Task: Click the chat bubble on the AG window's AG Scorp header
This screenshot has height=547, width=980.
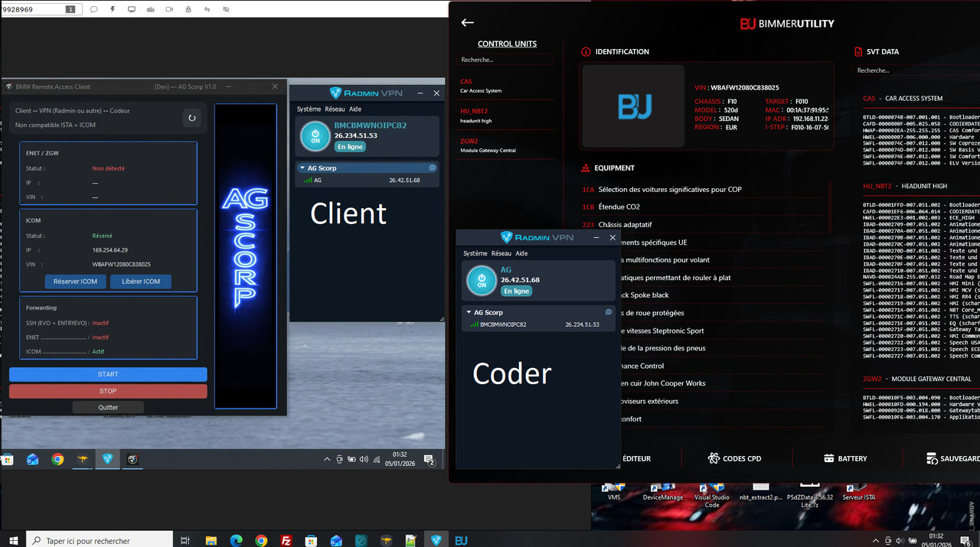Action: (x=609, y=312)
